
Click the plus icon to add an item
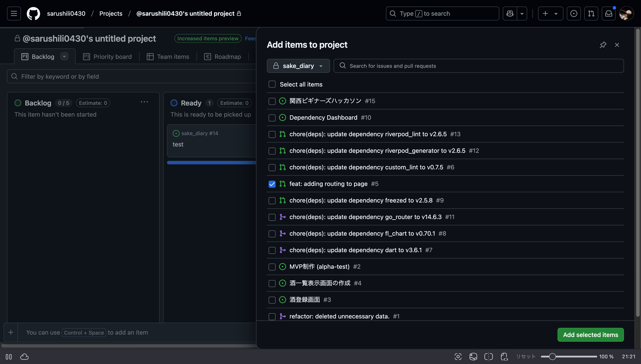tap(11, 332)
